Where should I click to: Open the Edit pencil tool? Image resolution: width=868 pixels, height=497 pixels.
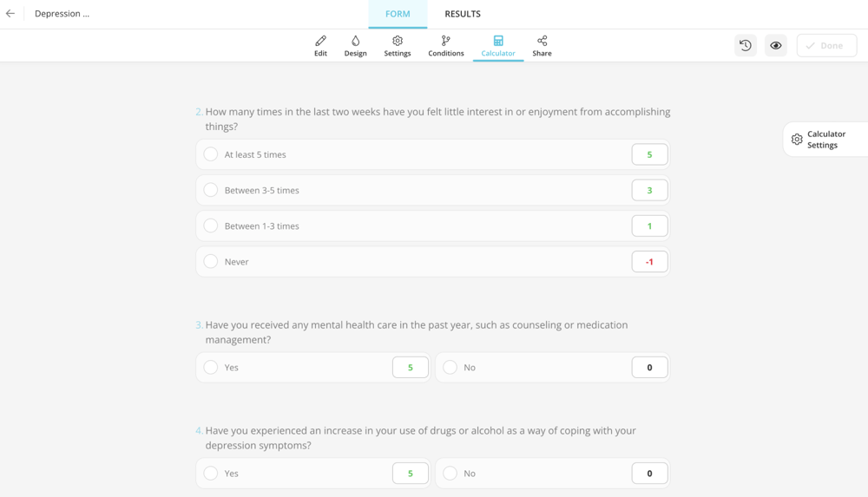tap(320, 45)
